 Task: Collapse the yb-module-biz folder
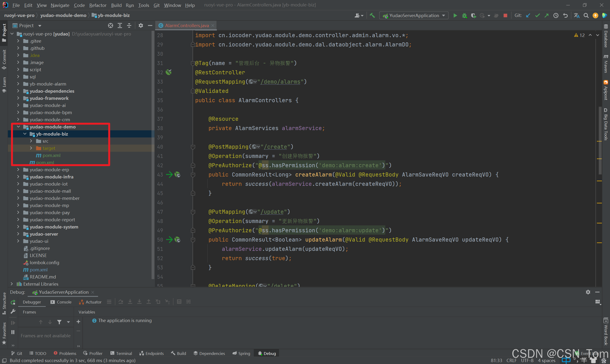(25, 134)
